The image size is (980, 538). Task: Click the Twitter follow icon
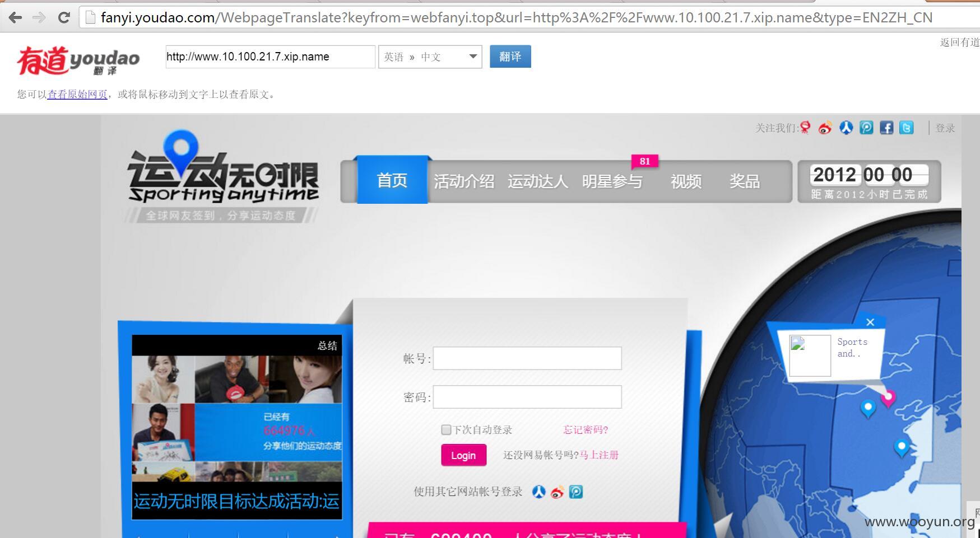907,128
